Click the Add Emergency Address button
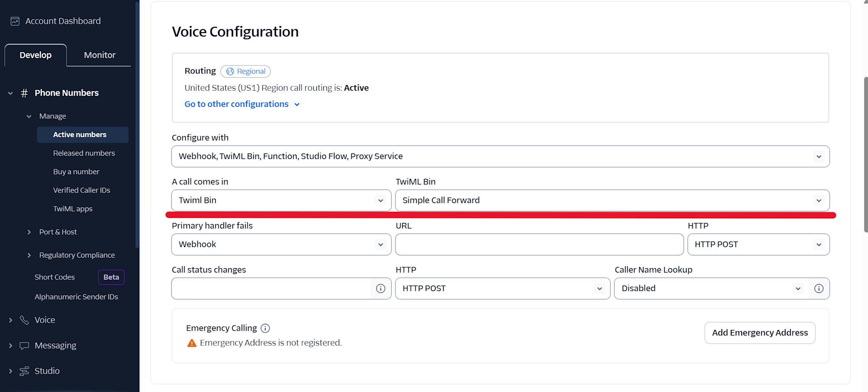Image resolution: width=868 pixels, height=392 pixels. [x=759, y=333]
